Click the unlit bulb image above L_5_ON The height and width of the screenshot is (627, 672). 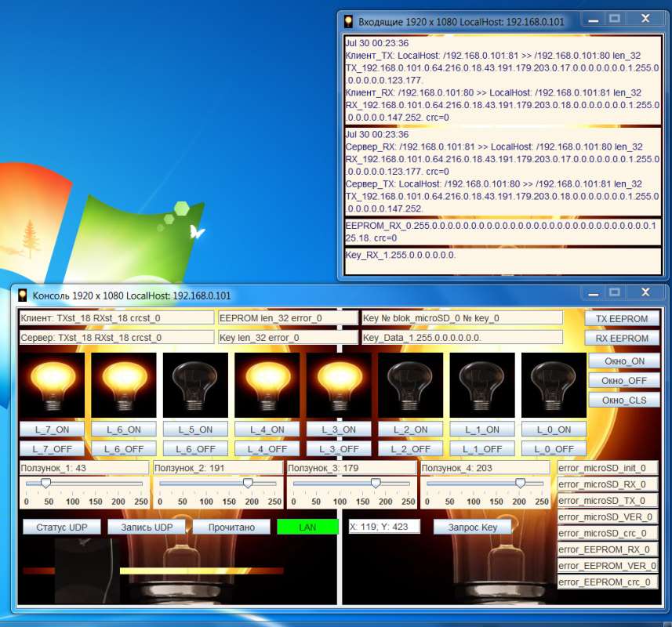(x=195, y=385)
